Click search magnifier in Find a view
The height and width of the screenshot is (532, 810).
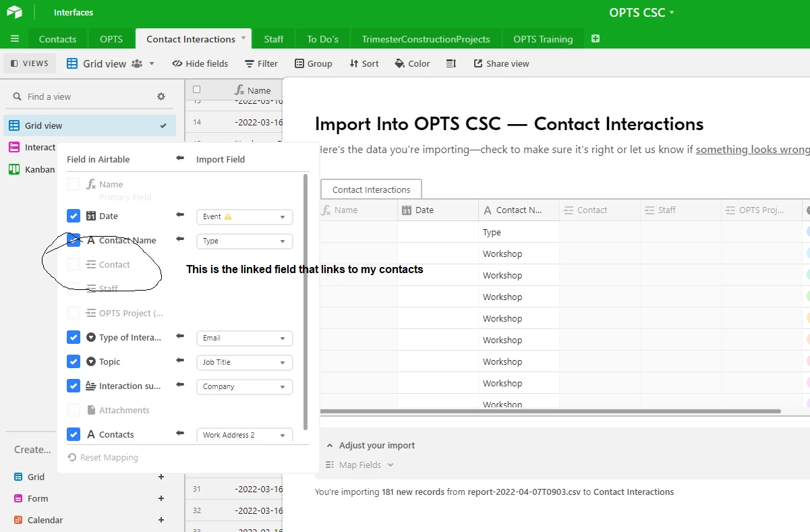point(17,96)
